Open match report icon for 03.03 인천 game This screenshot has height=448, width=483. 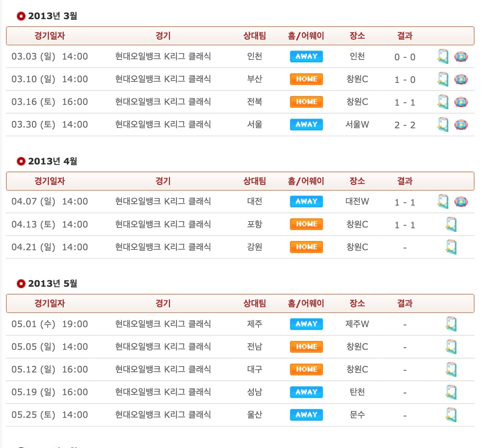443,56
